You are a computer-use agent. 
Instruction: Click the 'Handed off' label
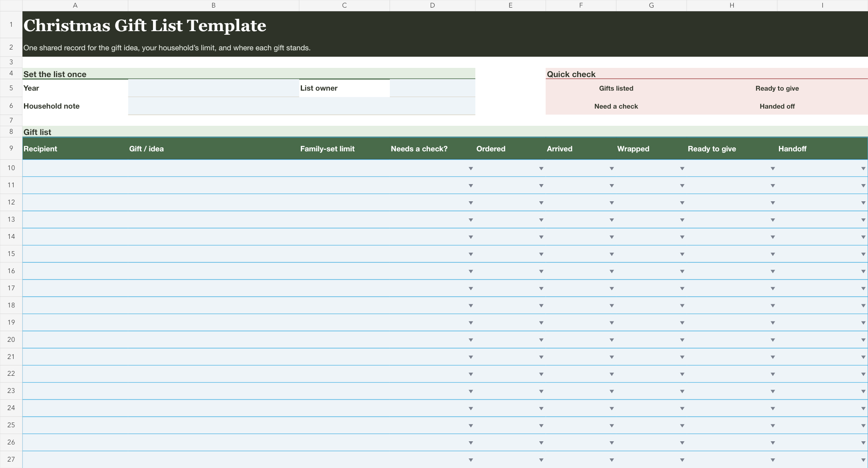click(777, 106)
